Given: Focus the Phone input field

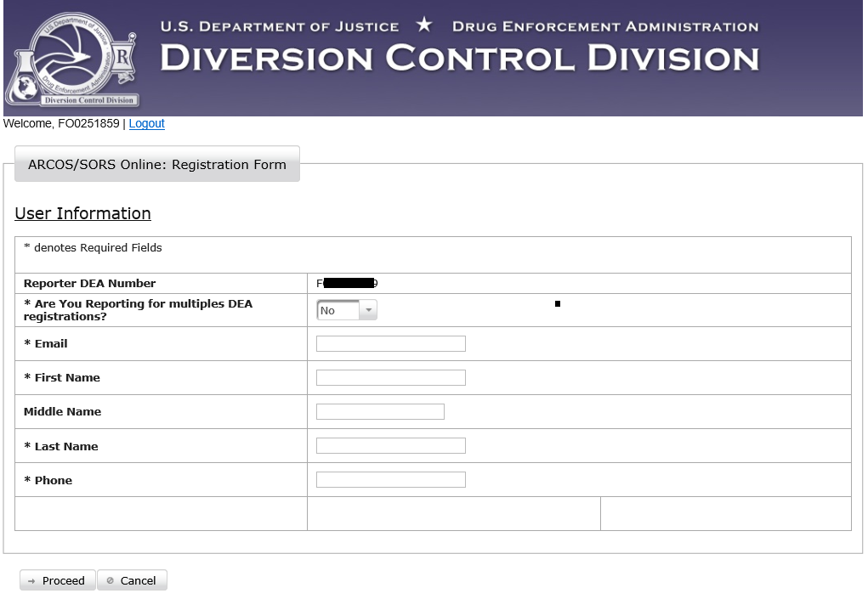Looking at the screenshot, I should pos(390,480).
